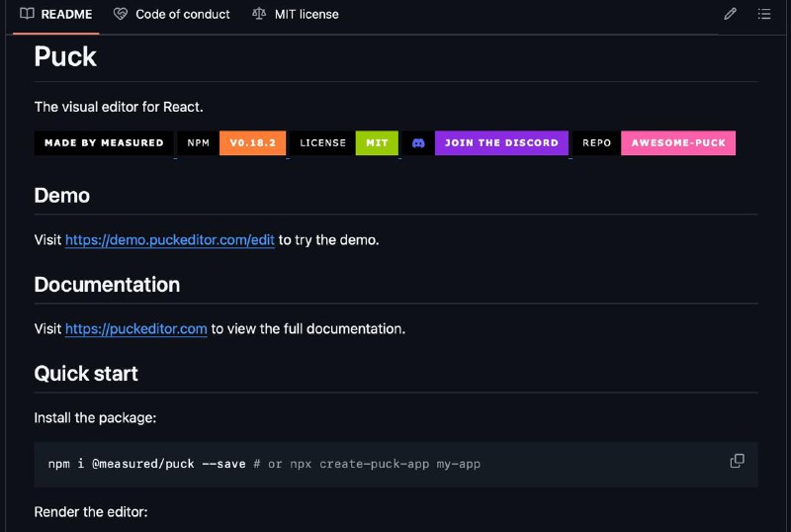Follow the https://puckeditor.com documentation link

[x=136, y=328]
